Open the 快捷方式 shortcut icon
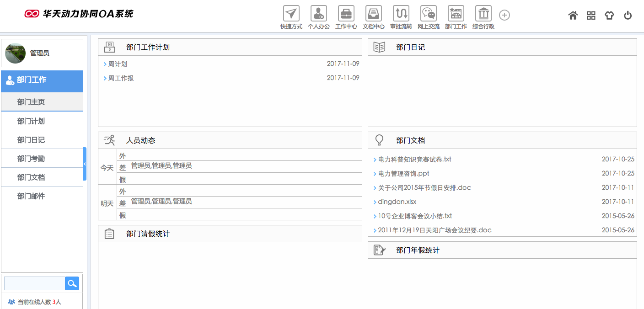Image resolution: width=644 pixels, height=309 pixels. click(x=291, y=14)
